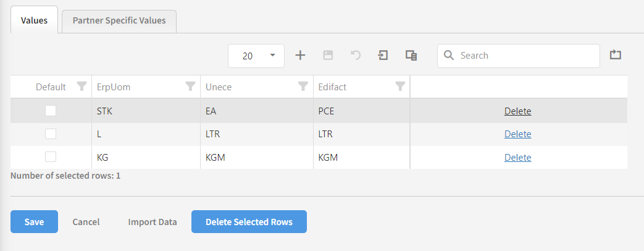Open the Edifact column filter icon

point(400,87)
